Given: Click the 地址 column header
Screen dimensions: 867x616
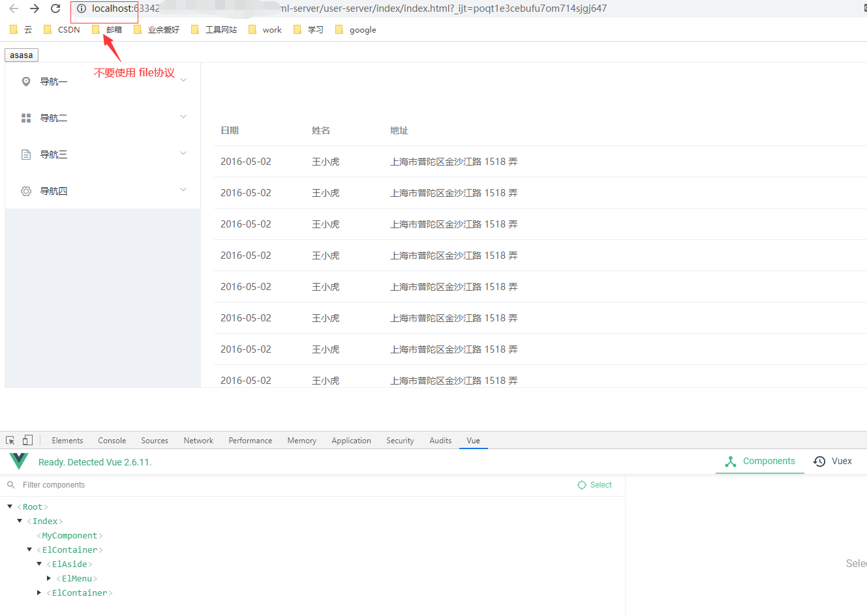Looking at the screenshot, I should pos(399,130).
